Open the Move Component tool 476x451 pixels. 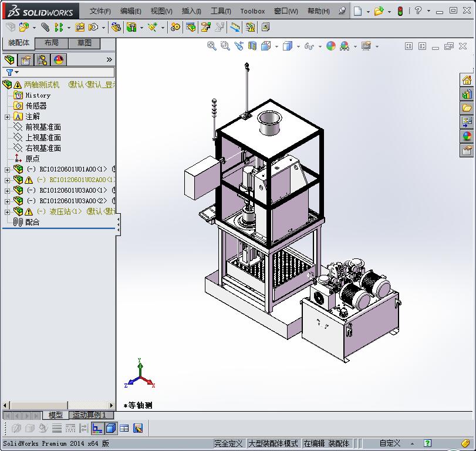click(x=93, y=28)
